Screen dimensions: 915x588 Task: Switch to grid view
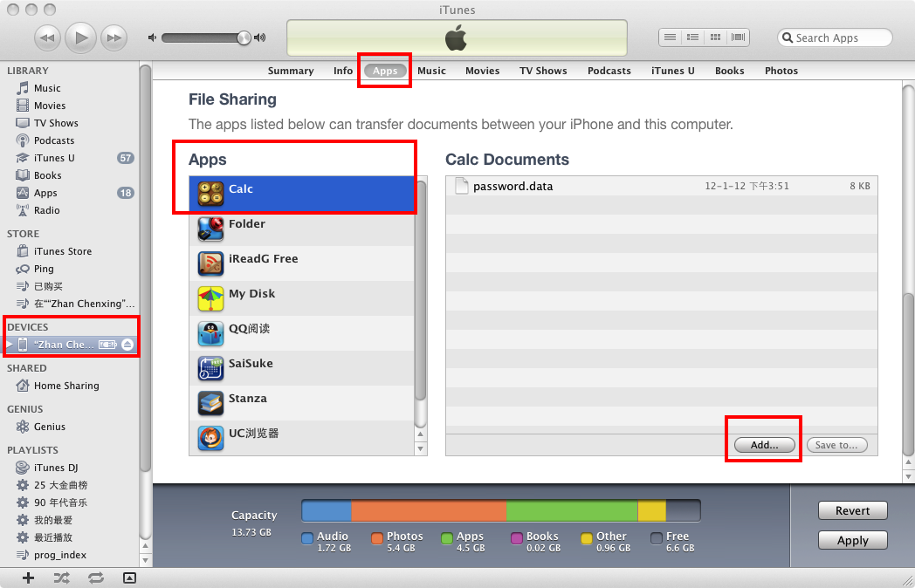(x=715, y=38)
